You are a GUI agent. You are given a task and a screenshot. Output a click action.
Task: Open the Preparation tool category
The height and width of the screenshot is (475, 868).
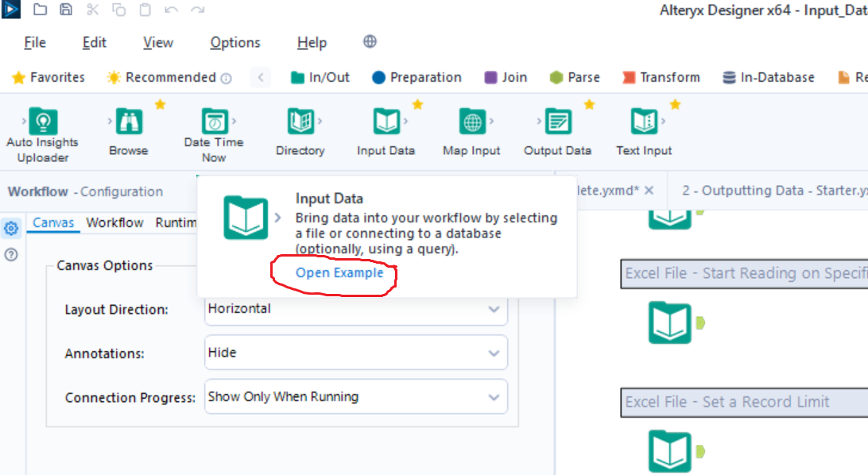(417, 77)
